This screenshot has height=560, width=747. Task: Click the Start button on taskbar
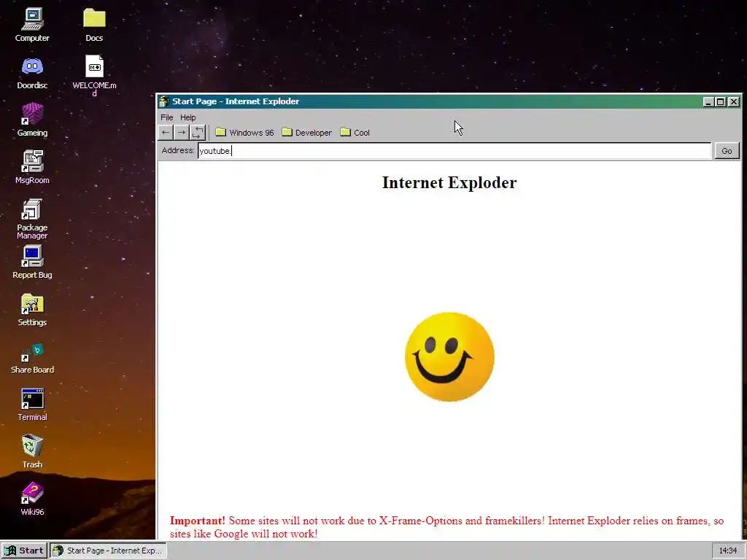coord(24,551)
